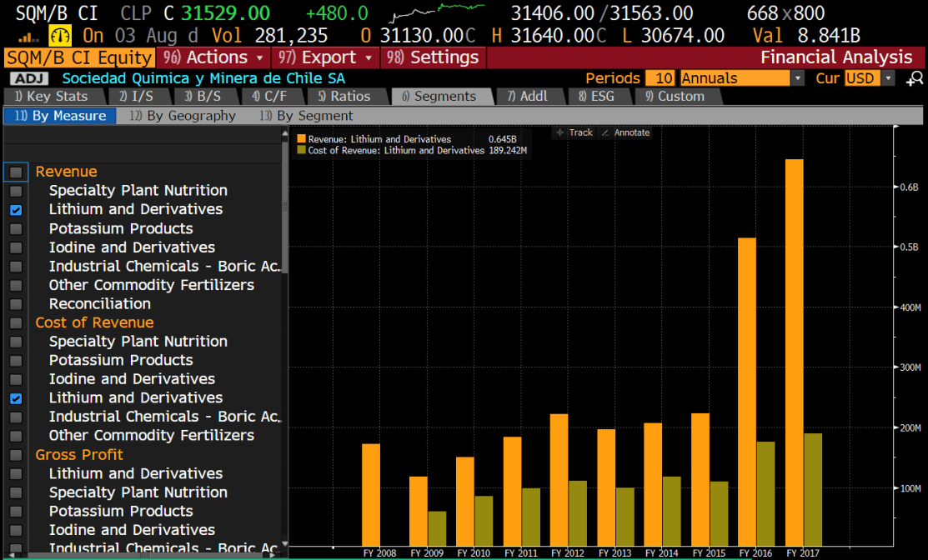Click the FY 2012 axis label

(567, 552)
